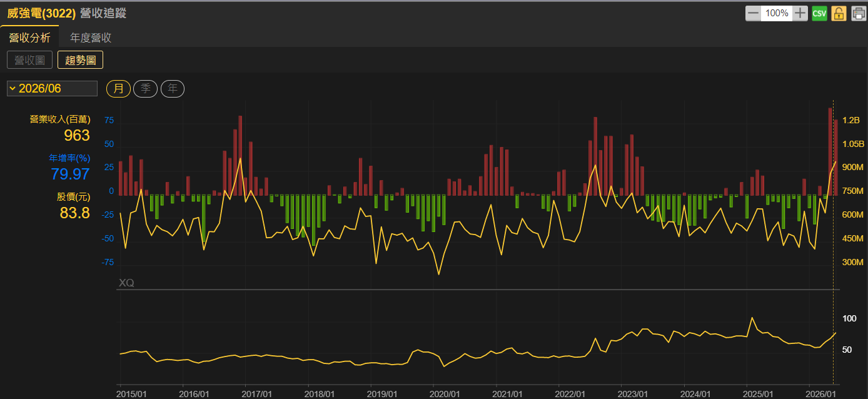Show the 營收圖 view
The height and width of the screenshot is (399, 868).
click(29, 60)
